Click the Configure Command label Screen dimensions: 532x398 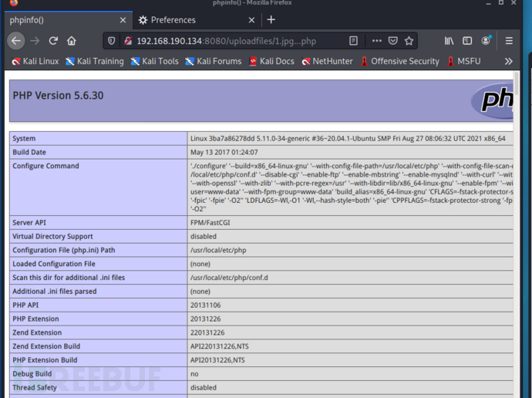pyautogui.click(x=45, y=166)
